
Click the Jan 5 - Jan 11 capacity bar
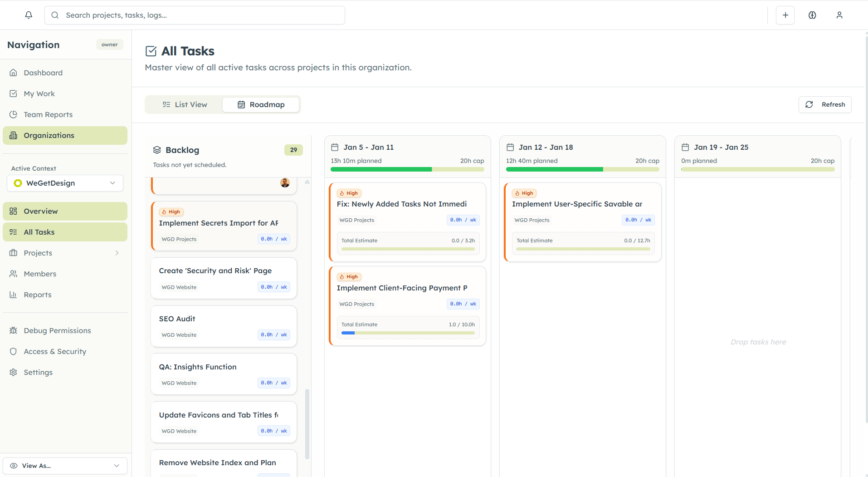pyautogui.click(x=407, y=169)
